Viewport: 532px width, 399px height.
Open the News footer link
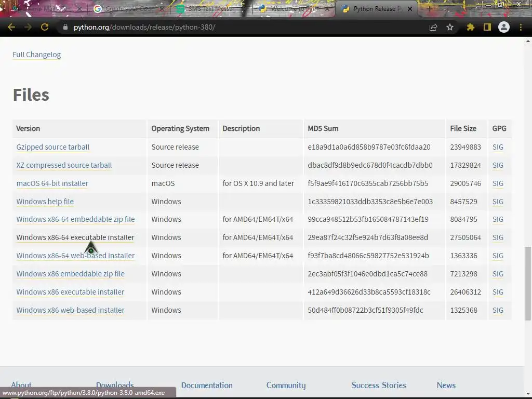(446, 385)
